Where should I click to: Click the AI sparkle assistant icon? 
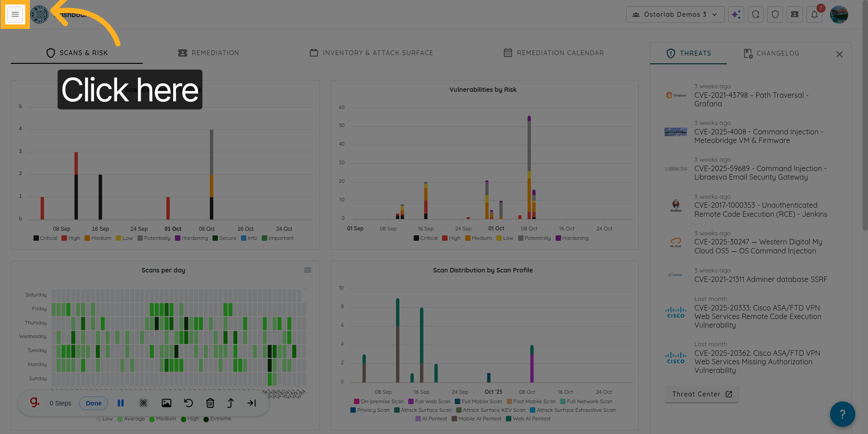click(736, 14)
